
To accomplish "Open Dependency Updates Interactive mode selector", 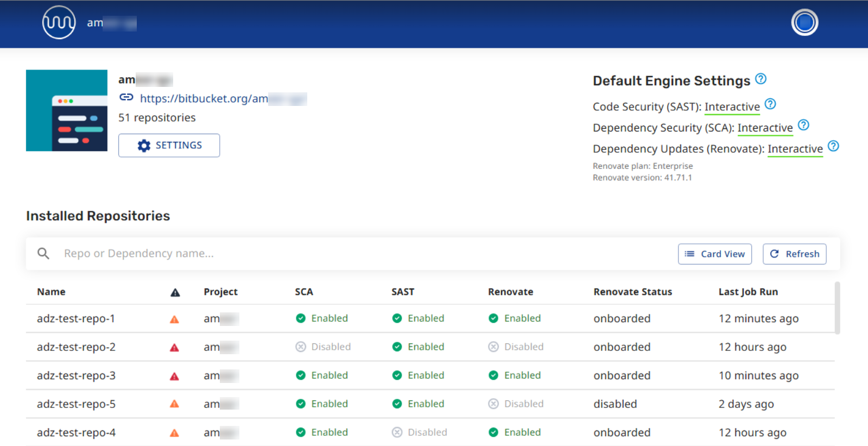I will click(795, 149).
